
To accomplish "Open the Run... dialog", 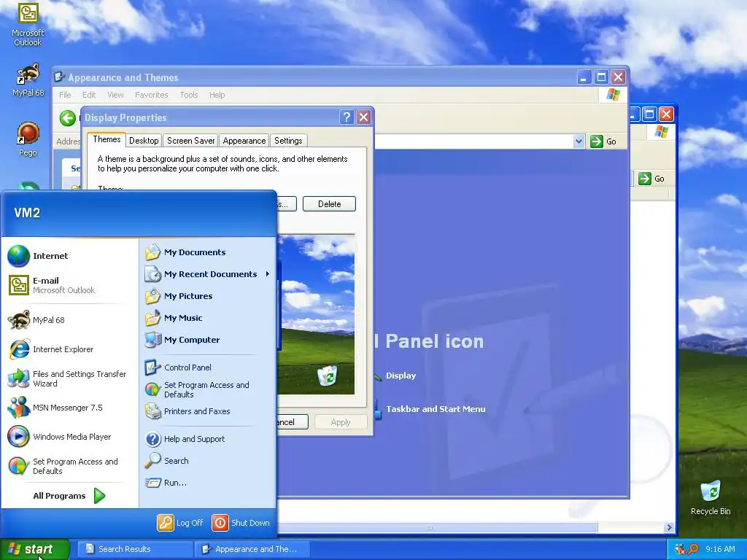I will pos(166,483).
